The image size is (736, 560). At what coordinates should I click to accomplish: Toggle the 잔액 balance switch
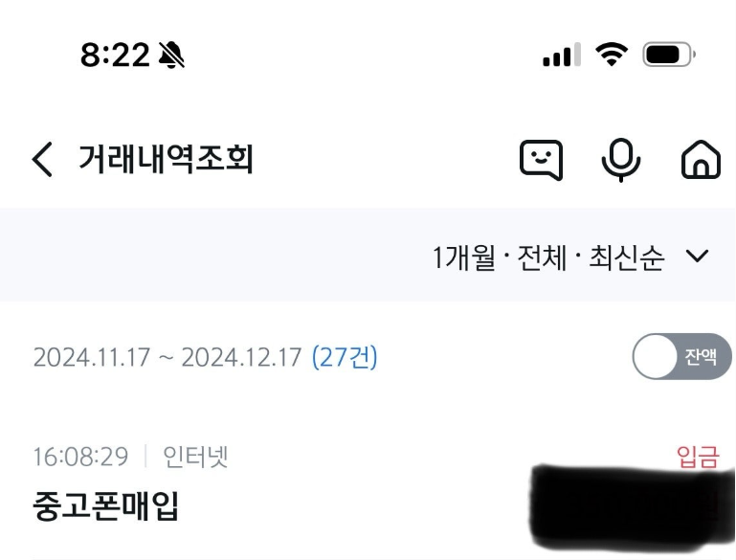[681, 356]
